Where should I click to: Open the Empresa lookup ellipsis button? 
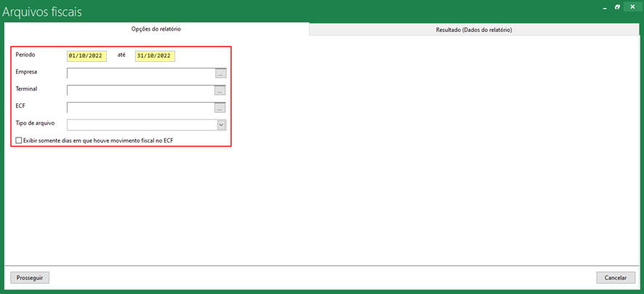tap(221, 73)
